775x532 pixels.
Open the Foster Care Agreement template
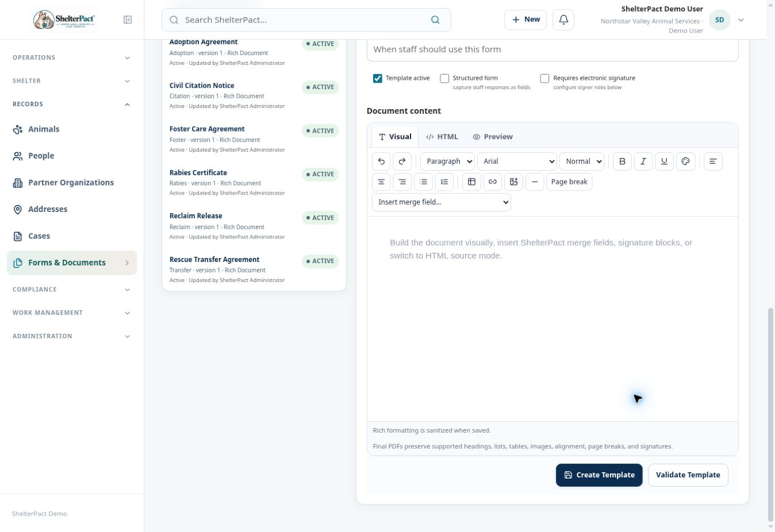coord(254,139)
